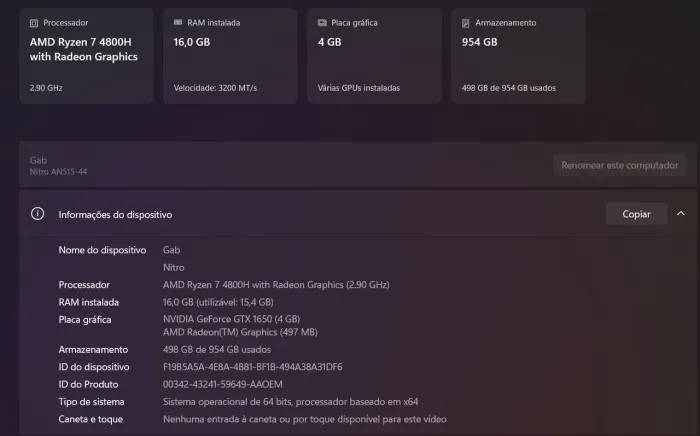Click the Informações do dispositivo header
Screen dimensions: 700x436
pyautogui.click(x=357, y=214)
